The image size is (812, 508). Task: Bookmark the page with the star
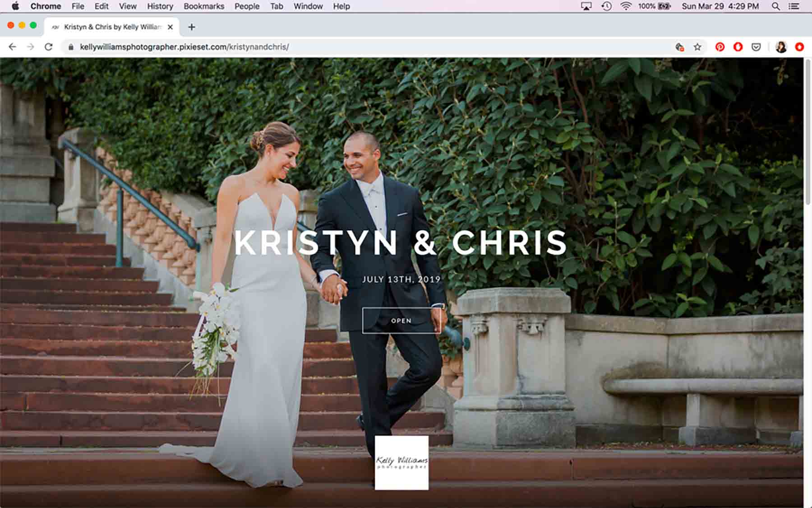[x=698, y=47]
